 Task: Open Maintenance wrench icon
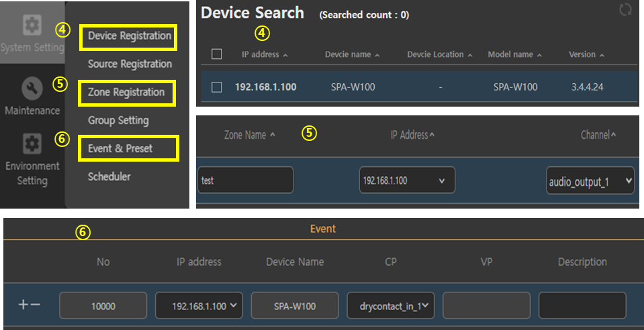[32, 88]
